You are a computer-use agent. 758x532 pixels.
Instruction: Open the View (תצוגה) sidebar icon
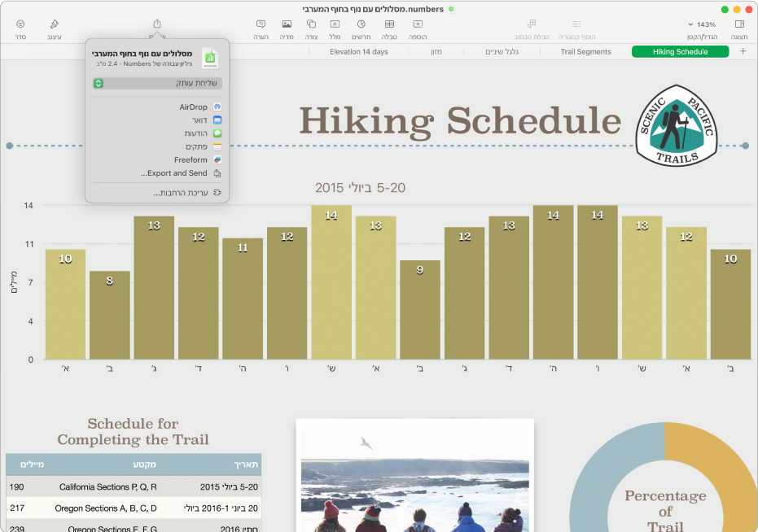pos(739,24)
